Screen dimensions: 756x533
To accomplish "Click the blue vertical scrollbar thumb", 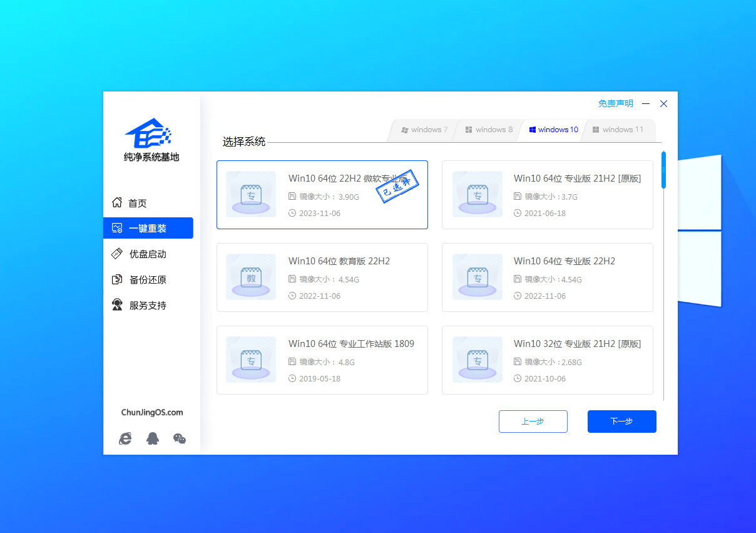I will click(x=663, y=170).
